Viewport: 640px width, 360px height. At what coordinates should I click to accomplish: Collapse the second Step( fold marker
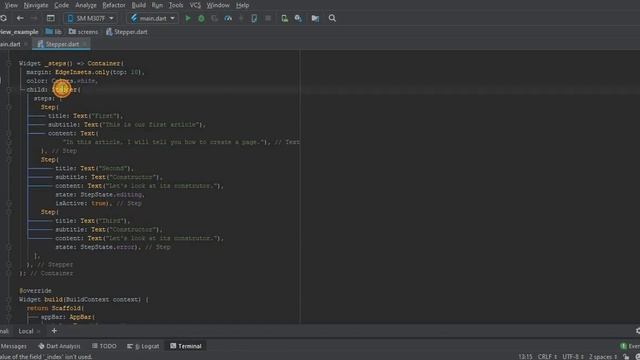9,160
